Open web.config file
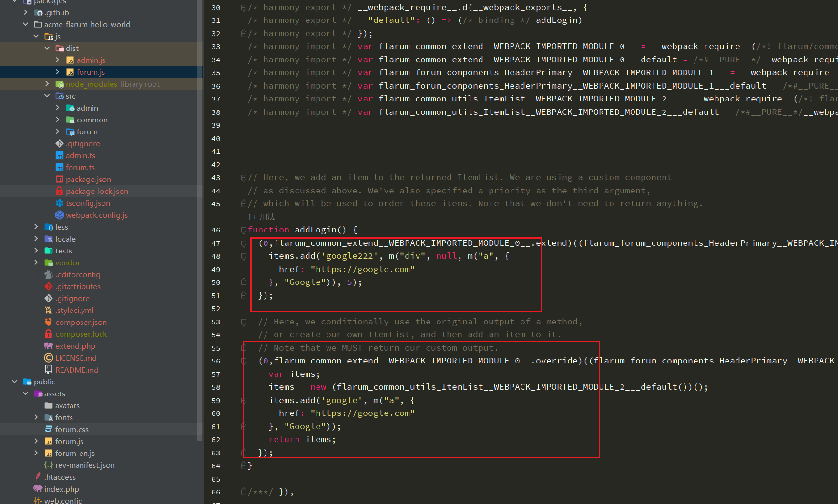 click(63, 500)
